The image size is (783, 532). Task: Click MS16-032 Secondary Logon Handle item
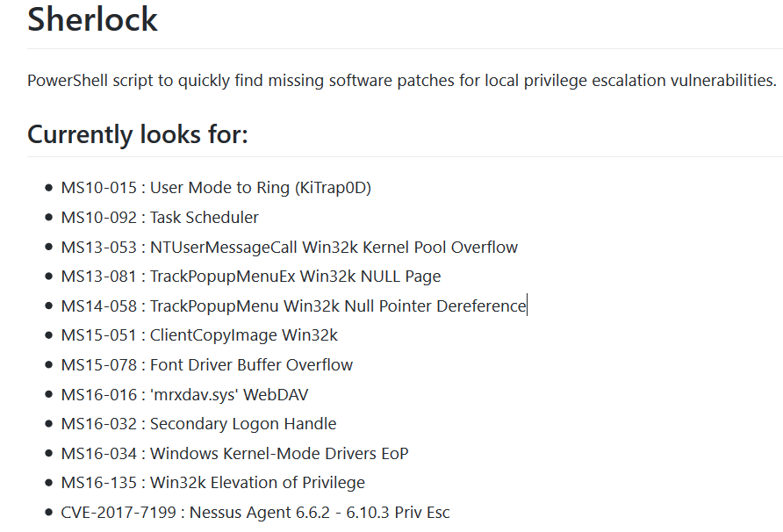pyautogui.click(x=198, y=424)
